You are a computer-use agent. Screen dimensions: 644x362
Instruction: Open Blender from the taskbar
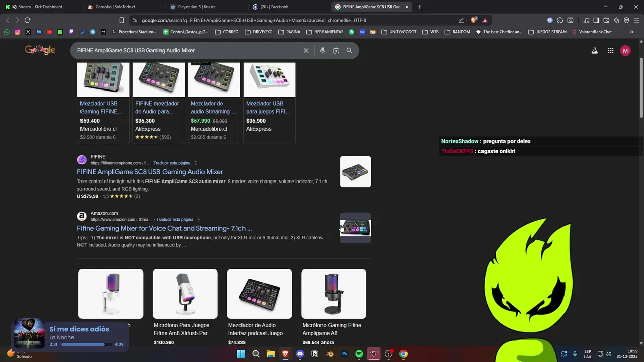[330, 354]
